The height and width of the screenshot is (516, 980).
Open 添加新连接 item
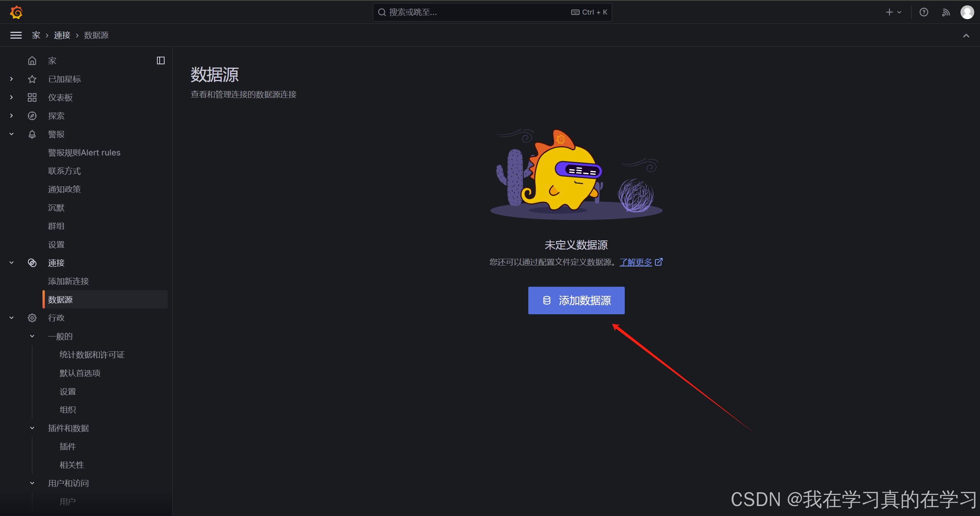click(69, 281)
